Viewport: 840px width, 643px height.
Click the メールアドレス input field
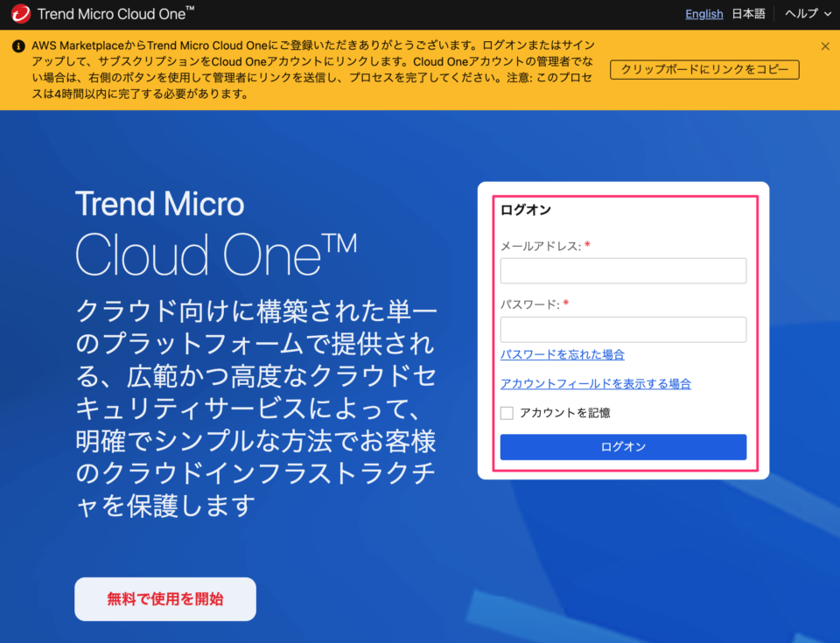click(623, 270)
